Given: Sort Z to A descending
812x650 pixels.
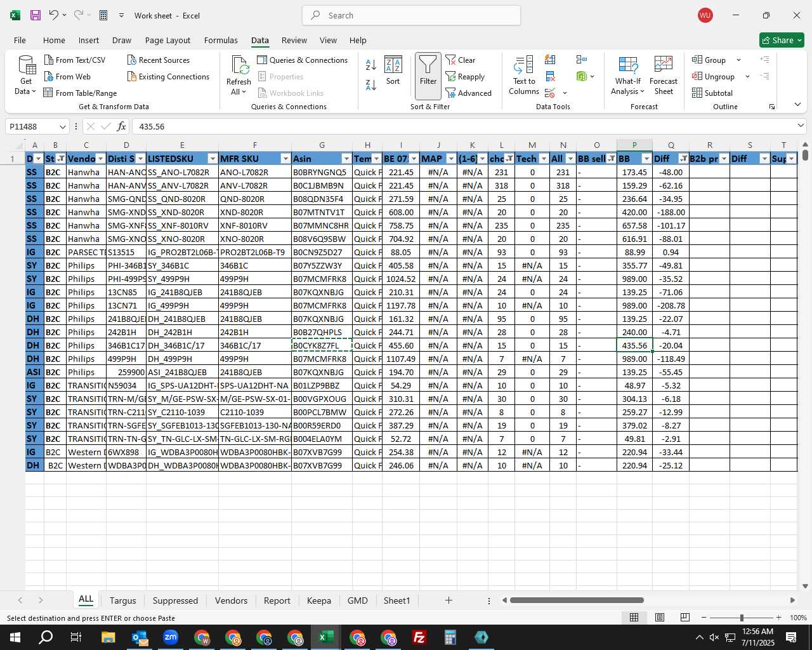Looking at the screenshot, I should (371, 84).
